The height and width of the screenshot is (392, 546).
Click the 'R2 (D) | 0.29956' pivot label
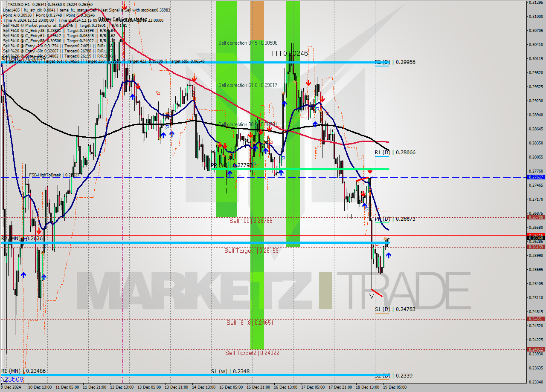pos(395,62)
